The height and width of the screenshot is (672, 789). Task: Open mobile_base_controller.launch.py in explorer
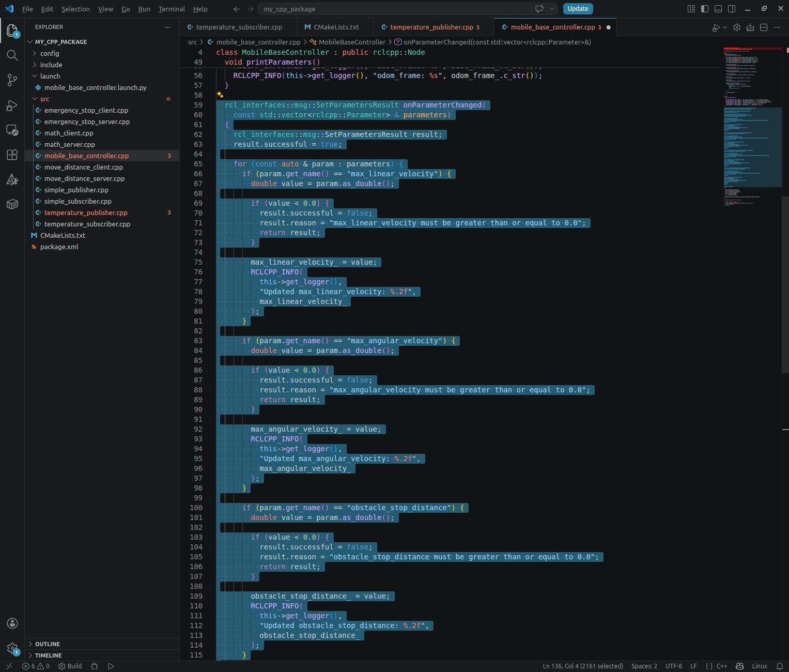coord(102,87)
